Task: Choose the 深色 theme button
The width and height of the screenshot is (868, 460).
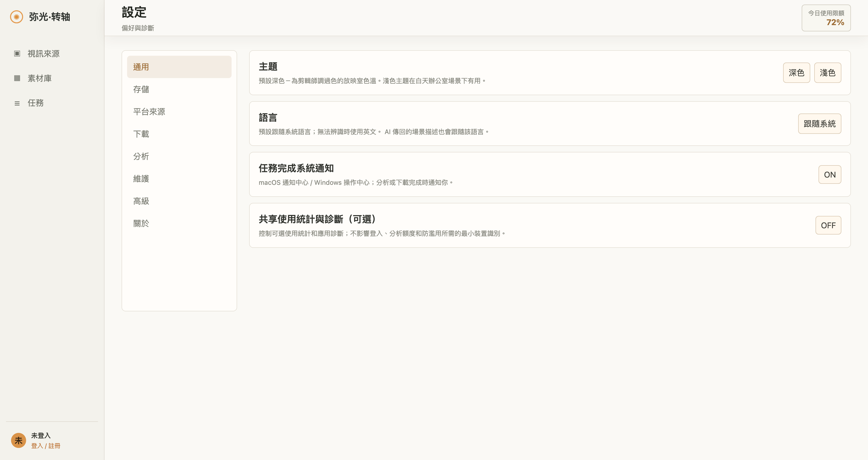Action: 797,73
